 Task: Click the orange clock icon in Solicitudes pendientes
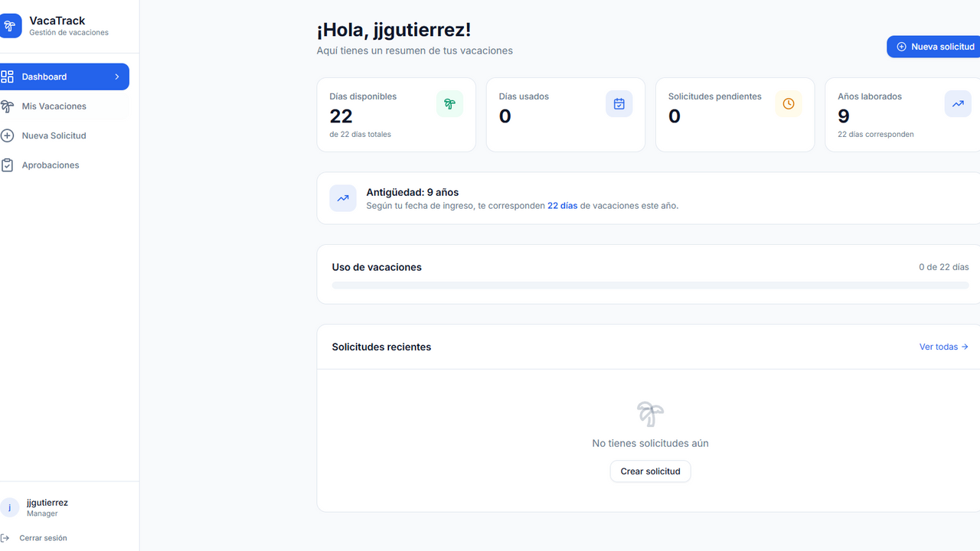[x=789, y=104]
